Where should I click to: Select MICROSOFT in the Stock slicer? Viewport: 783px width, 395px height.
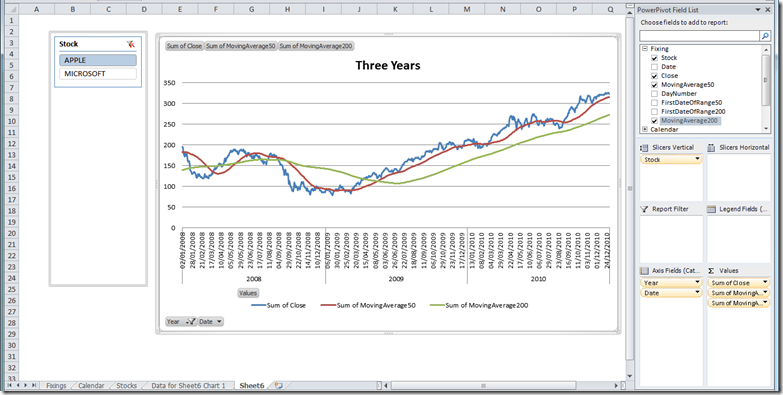tap(98, 74)
